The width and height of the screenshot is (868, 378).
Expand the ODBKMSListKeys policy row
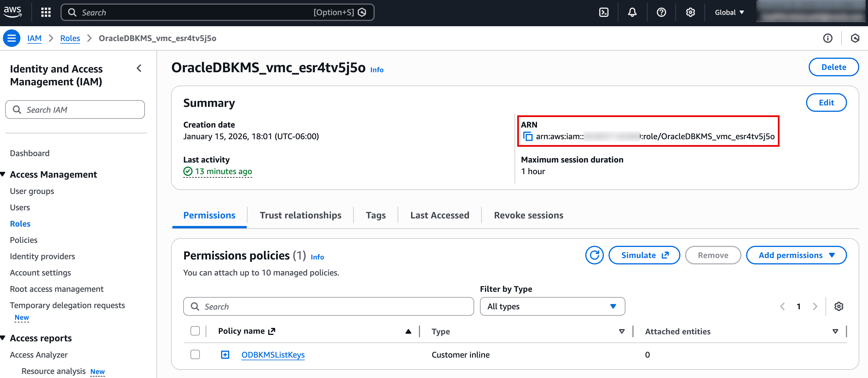pos(225,354)
